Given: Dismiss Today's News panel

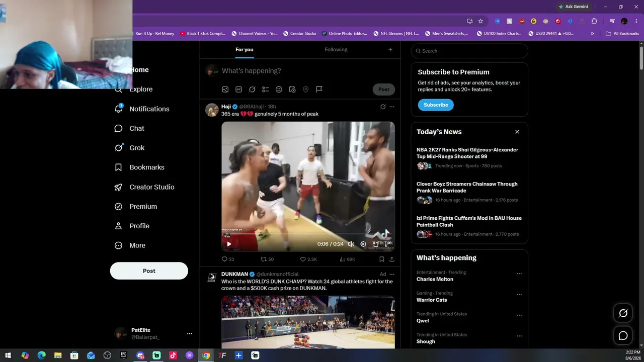Looking at the screenshot, I should [x=517, y=132].
